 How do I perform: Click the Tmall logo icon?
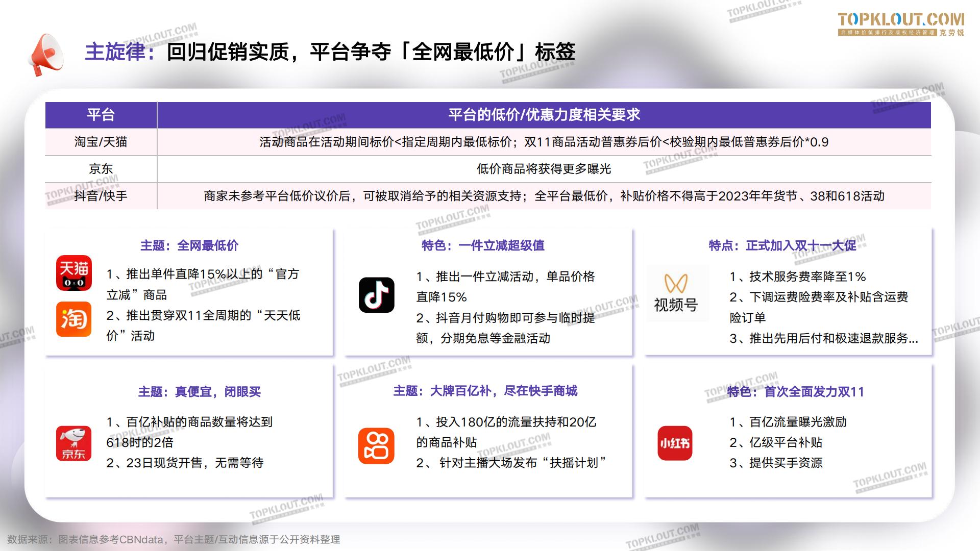pyautogui.click(x=74, y=273)
